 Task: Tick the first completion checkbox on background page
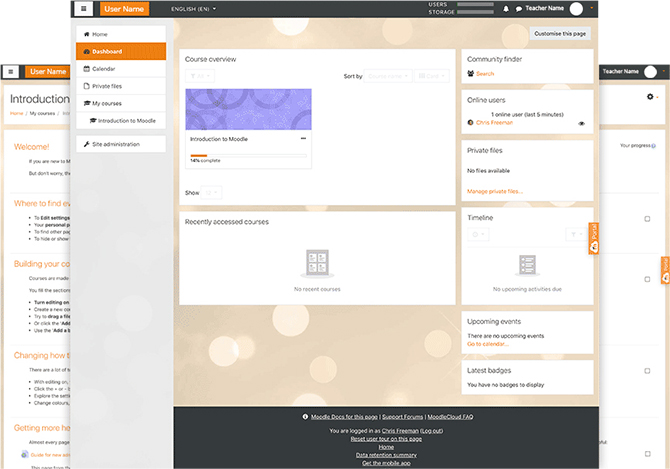[x=647, y=218]
